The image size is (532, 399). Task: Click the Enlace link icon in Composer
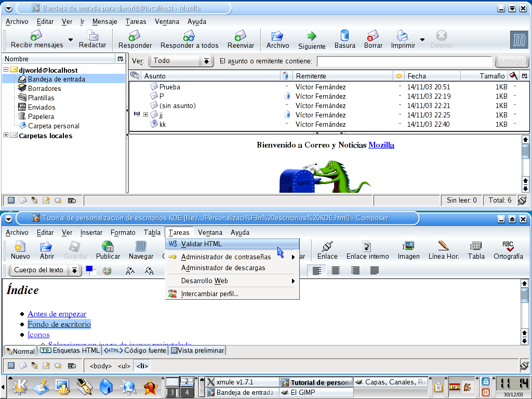(327, 250)
